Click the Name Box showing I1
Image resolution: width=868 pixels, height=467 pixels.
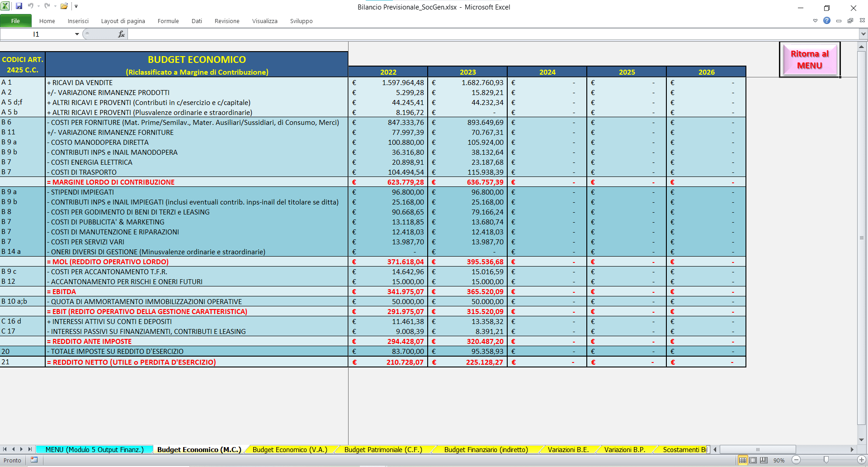tap(37, 34)
